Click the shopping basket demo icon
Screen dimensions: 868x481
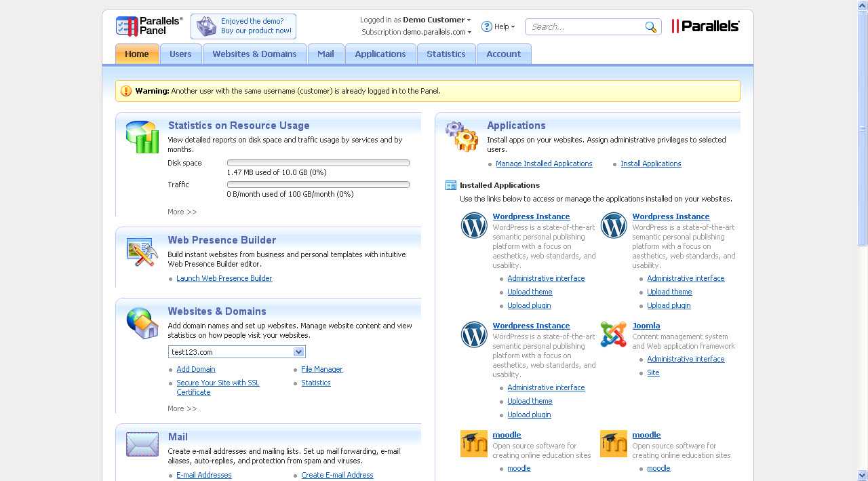(x=206, y=26)
